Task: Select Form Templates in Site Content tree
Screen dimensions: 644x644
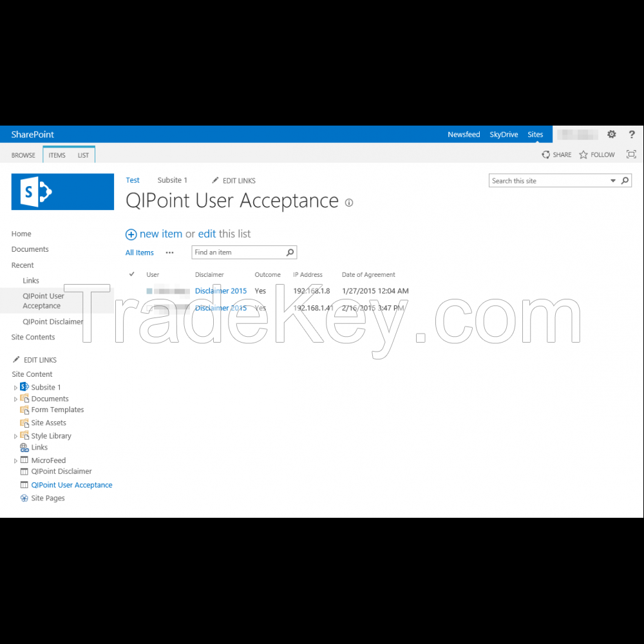Action: (57, 410)
